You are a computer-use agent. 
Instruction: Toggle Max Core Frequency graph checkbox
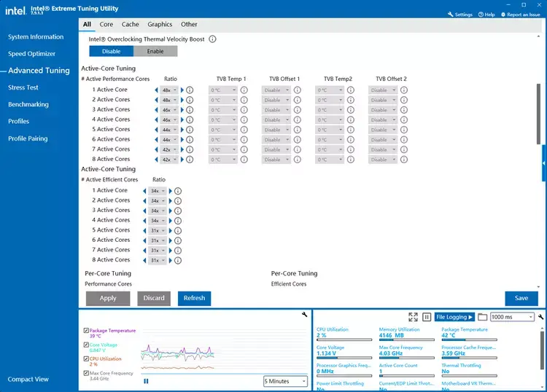click(86, 373)
